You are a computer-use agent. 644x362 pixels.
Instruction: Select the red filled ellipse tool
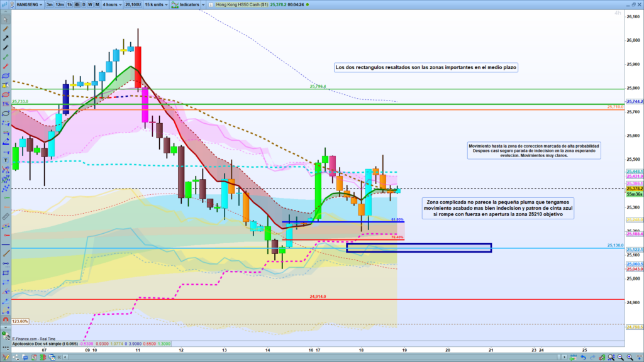pyautogui.click(x=6, y=94)
